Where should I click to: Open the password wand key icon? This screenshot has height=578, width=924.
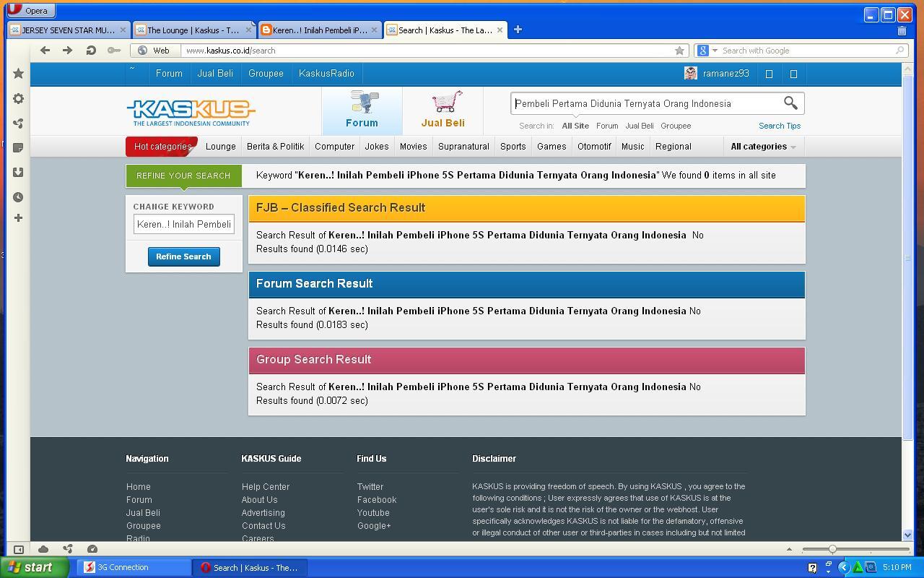pyautogui.click(x=114, y=51)
